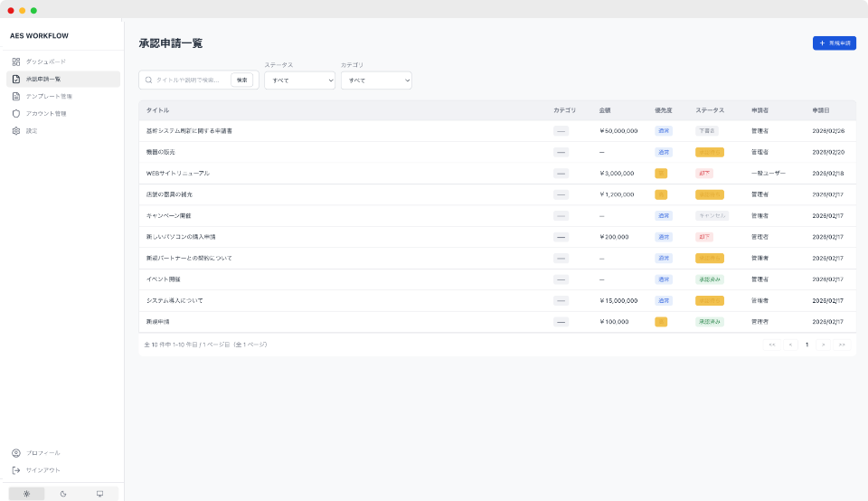Open the ダッシュボード dashboard icon in sidebar
Image resolution: width=868 pixels, height=501 pixels.
[x=16, y=61]
